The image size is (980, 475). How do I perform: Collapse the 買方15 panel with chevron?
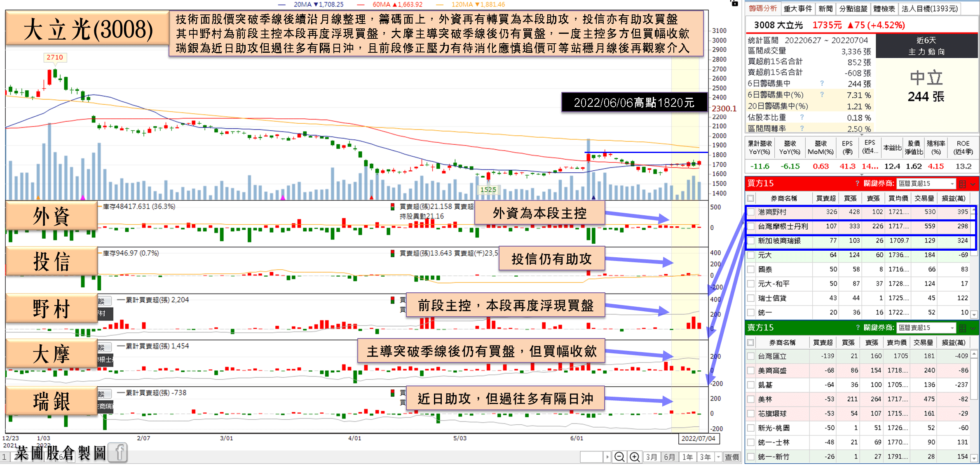click(973, 184)
